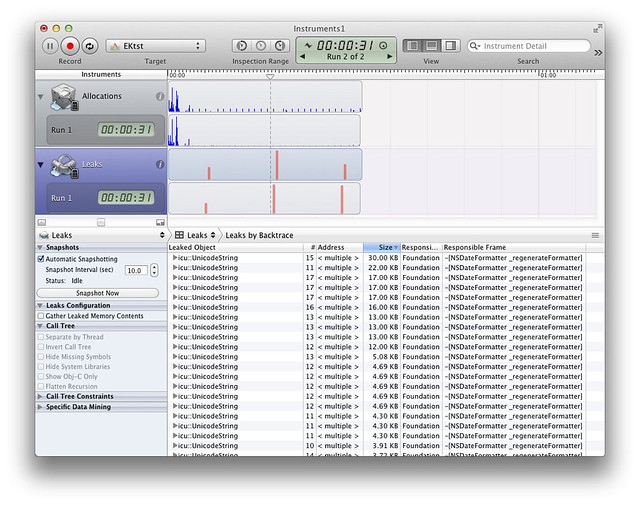Toggle the bottom detail View pane button
This screenshot has height=505, width=640.
pos(431,45)
